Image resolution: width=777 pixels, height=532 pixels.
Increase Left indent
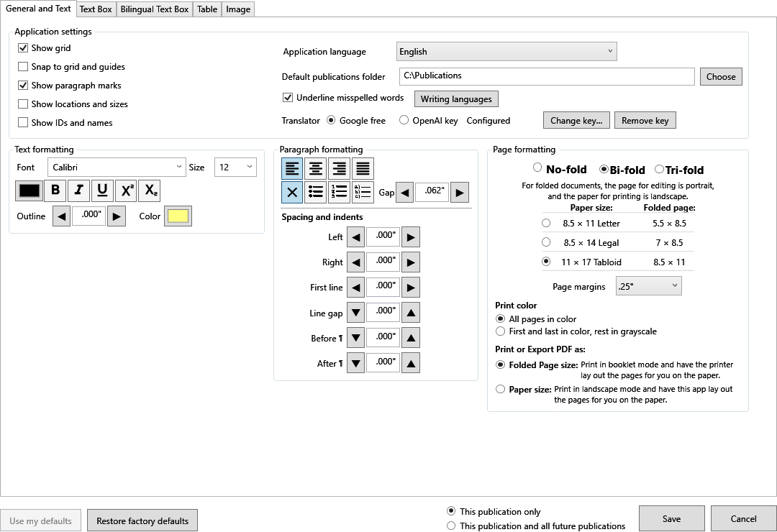[411, 237]
